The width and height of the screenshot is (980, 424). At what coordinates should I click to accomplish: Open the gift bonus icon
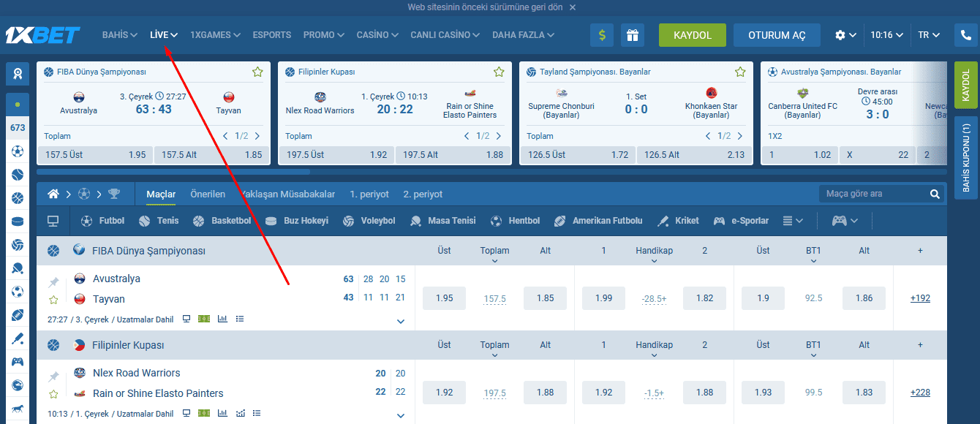click(633, 35)
